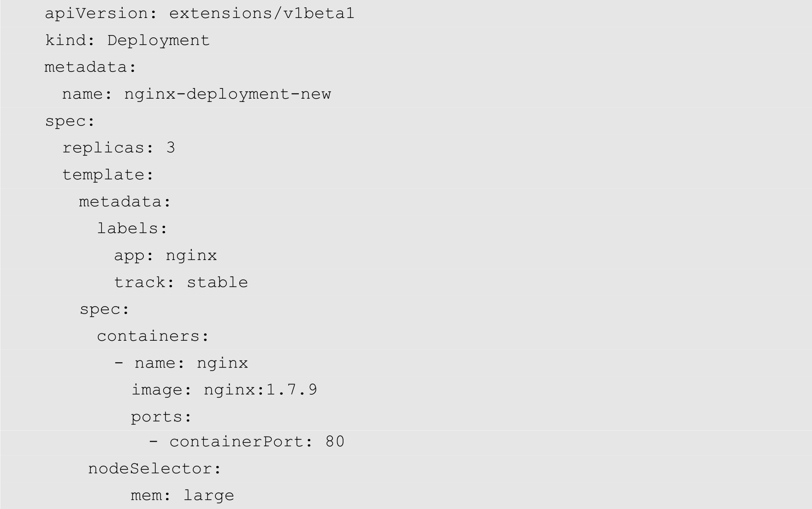This screenshot has height=509, width=812.
Task: Click the top-level metadata key
Action: tap(86, 67)
